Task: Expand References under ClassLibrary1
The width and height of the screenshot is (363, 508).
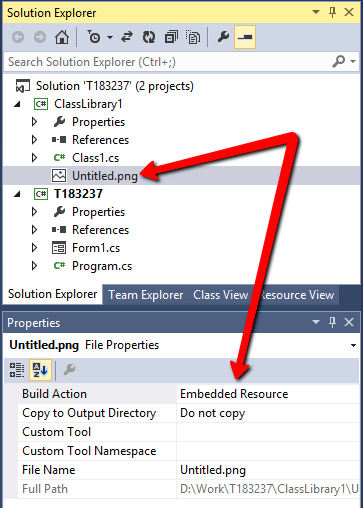Action: tap(34, 140)
